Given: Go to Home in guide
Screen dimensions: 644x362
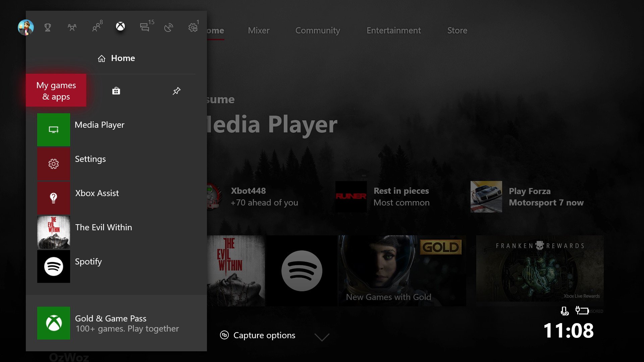Looking at the screenshot, I should [116, 58].
